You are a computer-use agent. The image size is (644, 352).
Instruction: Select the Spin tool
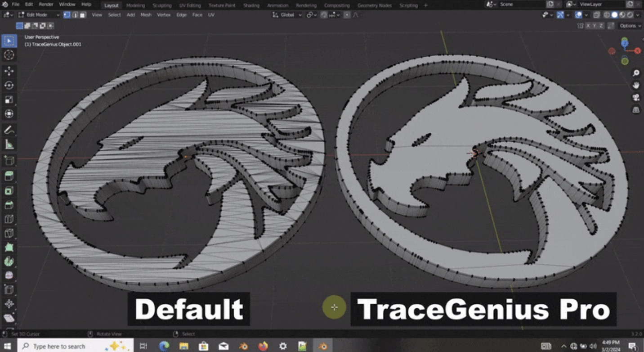9,262
